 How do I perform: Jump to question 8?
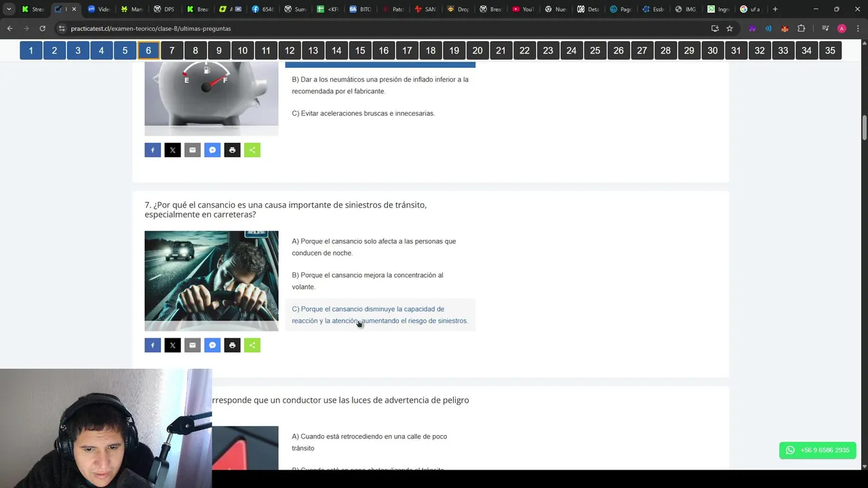tap(195, 50)
